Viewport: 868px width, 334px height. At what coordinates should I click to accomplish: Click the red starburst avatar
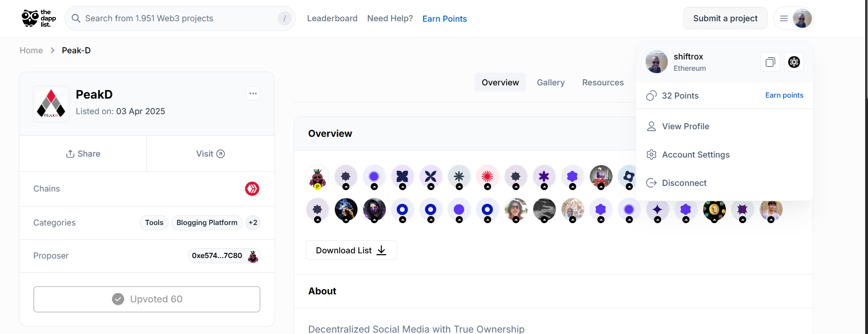487,176
